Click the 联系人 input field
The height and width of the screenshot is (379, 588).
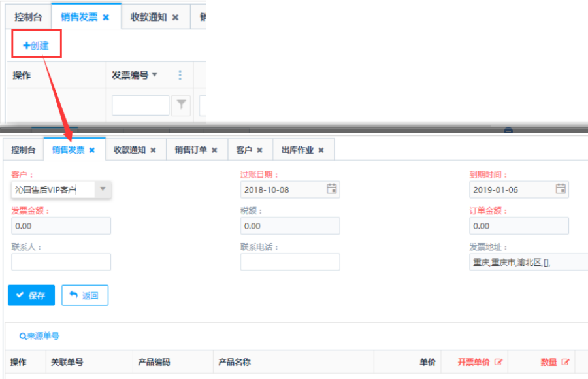61,262
